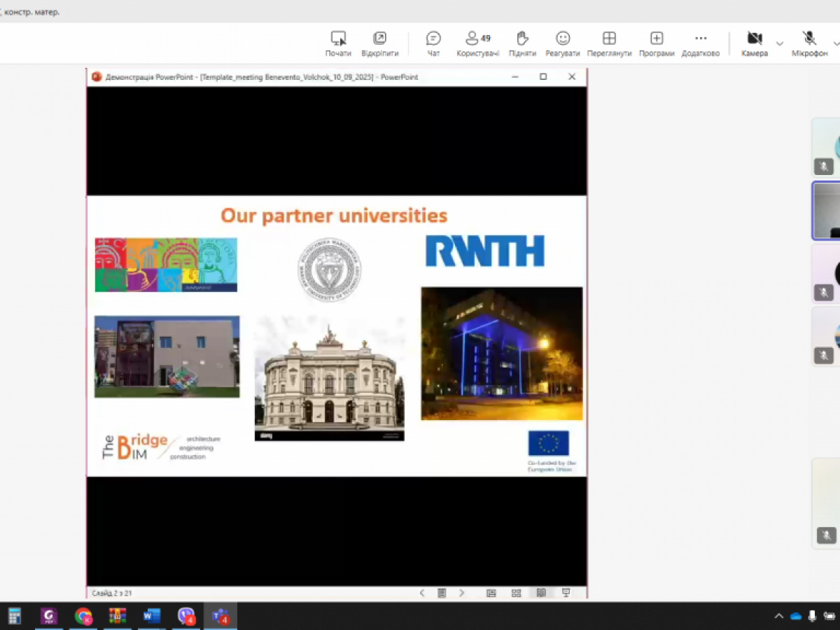Expand camera options chevron next to Камера
This screenshot has width=840, height=630.
tap(780, 43)
